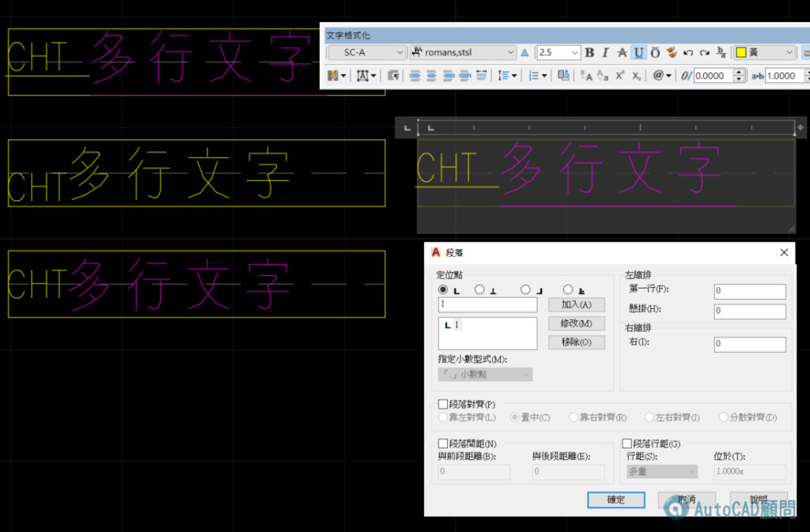Open the MText justification dropdown
810x532 pixels.
(365, 76)
